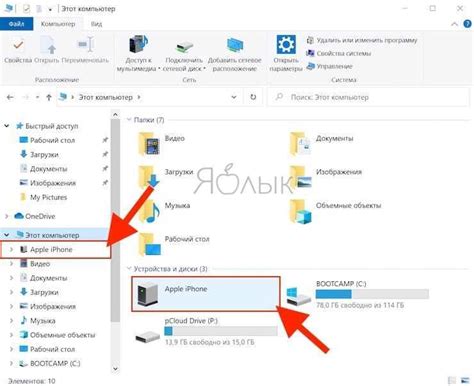
Task: Open the Apple iPhone device in Devices and drives
Action: (x=206, y=294)
